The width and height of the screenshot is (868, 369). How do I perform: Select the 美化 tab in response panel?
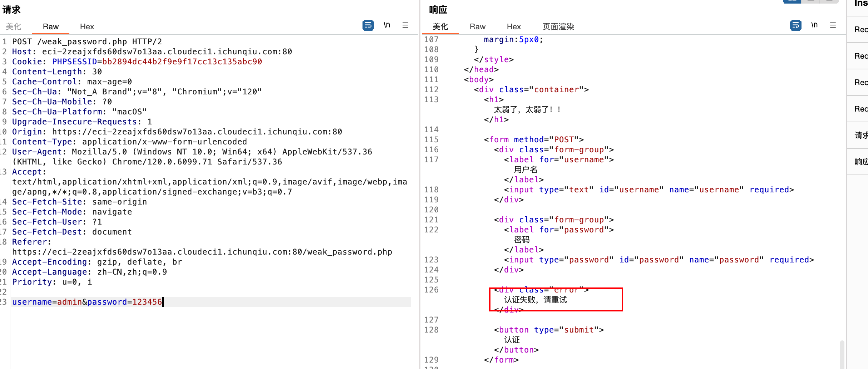tap(440, 27)
